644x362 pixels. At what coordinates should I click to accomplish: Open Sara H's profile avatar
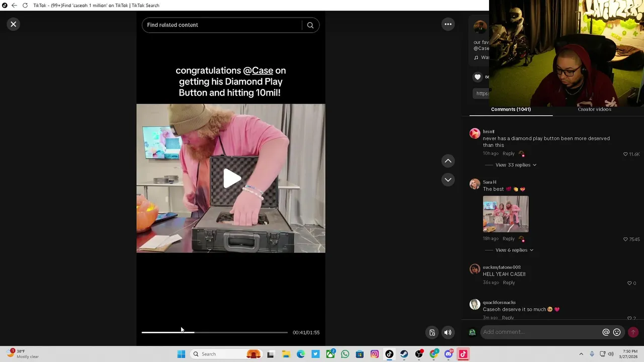(x=474, y=184)
